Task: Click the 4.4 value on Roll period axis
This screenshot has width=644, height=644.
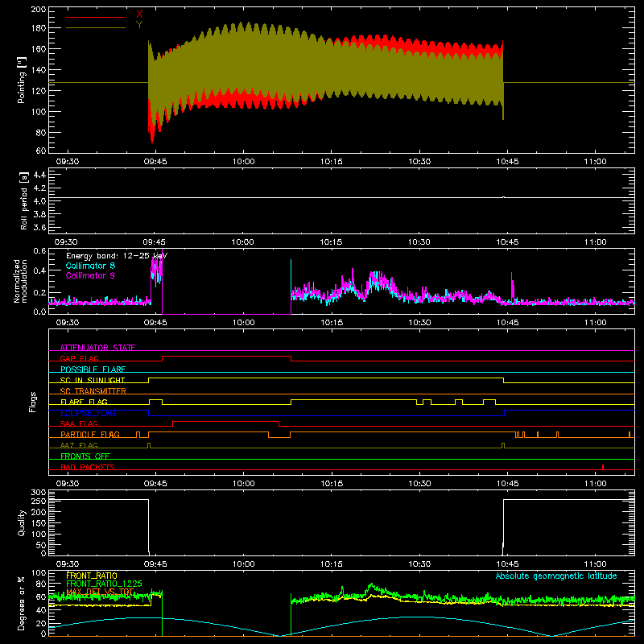Action: (39, 175)
